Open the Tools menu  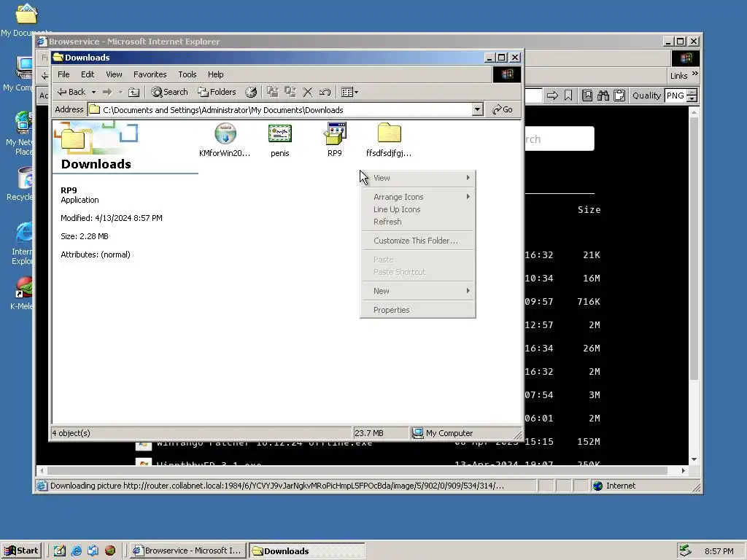(187, 74)
